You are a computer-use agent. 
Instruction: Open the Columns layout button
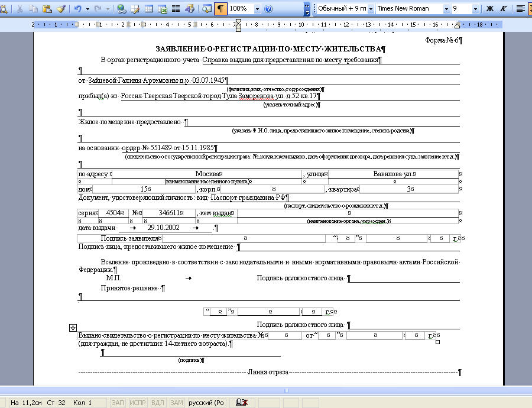[x=176, y=9]
